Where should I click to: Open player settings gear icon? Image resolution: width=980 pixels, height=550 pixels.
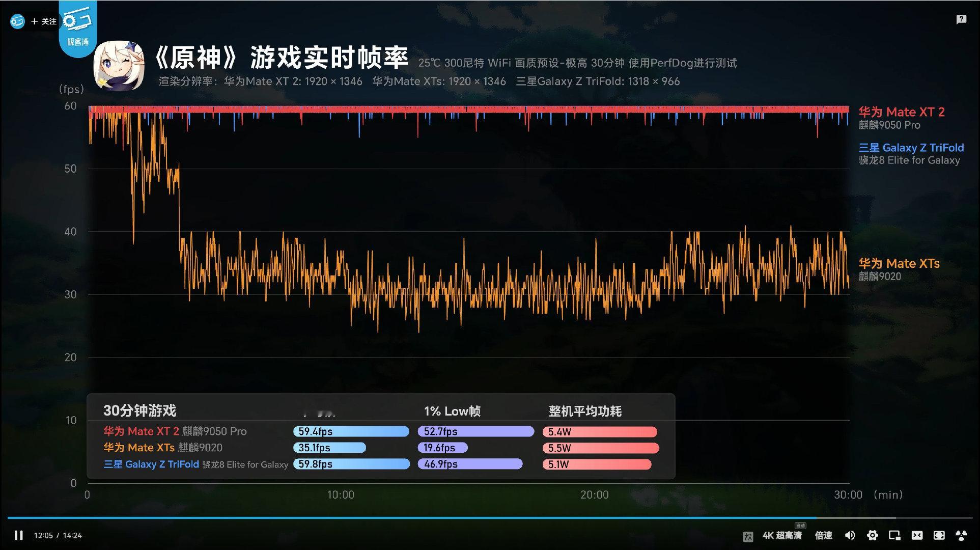click(x=872, y=535)
